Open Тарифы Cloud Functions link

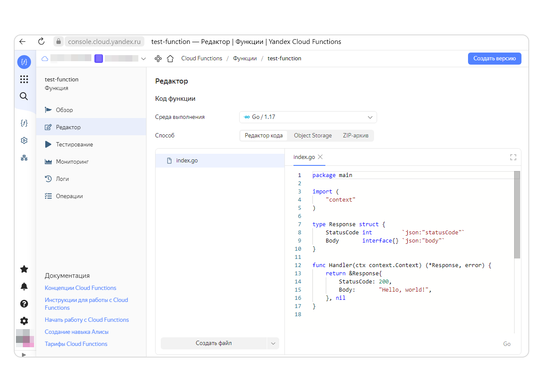click(x=76, y=344)
